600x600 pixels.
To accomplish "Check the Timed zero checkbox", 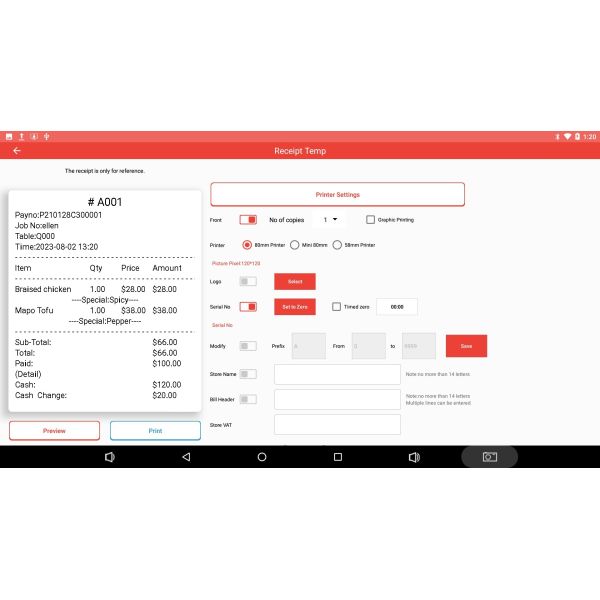I will 336,307.
